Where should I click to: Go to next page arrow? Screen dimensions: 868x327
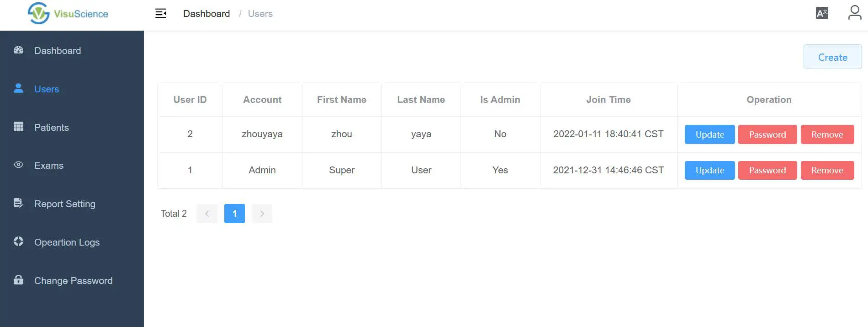point(262,214)
